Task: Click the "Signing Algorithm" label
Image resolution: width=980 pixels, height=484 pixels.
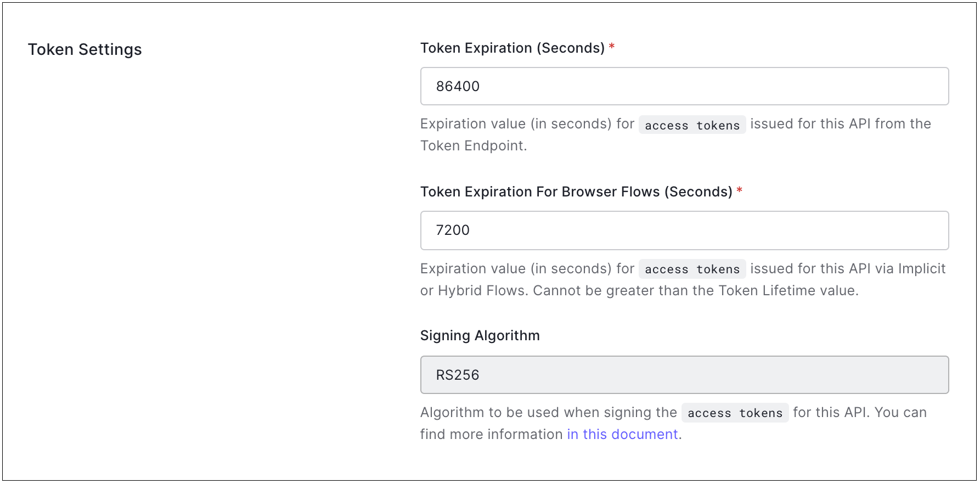Action: click(480, 335)
